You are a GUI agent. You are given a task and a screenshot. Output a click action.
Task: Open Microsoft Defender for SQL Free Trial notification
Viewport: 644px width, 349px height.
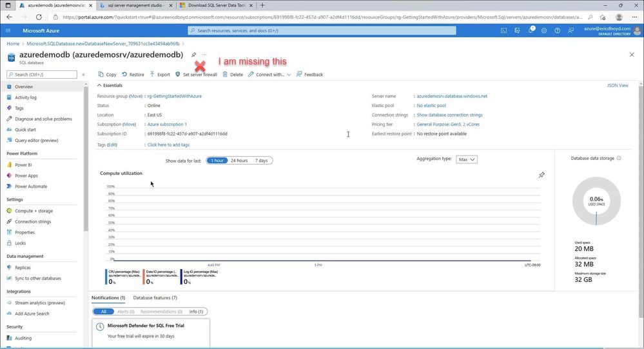(x=151, y=332)
